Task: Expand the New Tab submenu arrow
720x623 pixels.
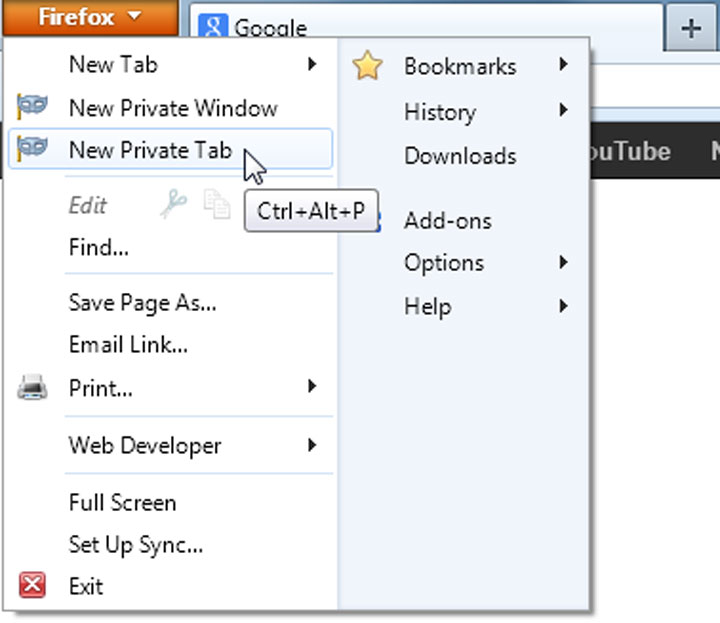Action: 312,64
